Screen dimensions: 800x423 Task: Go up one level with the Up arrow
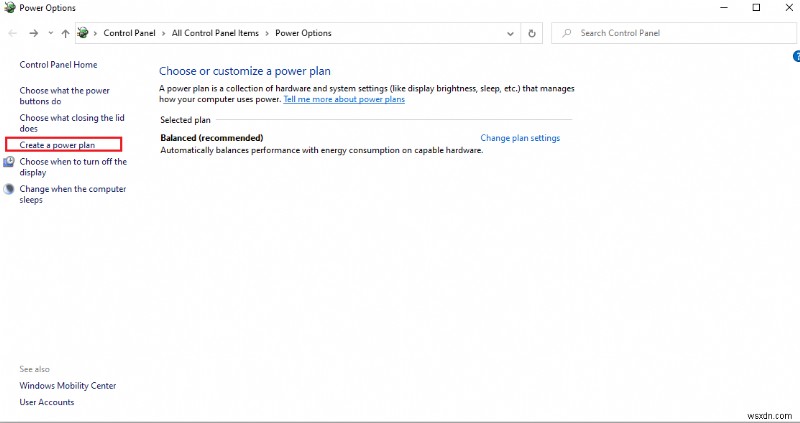tap(66, 33)
